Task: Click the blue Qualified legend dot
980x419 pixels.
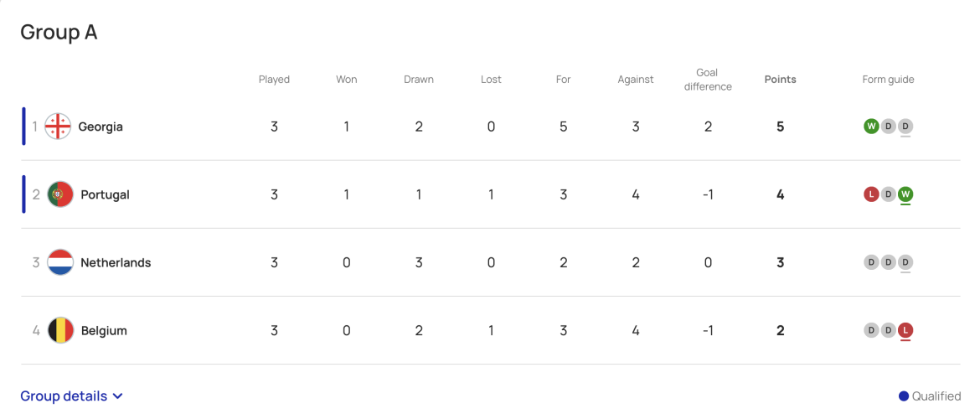Action: point(904,396)
